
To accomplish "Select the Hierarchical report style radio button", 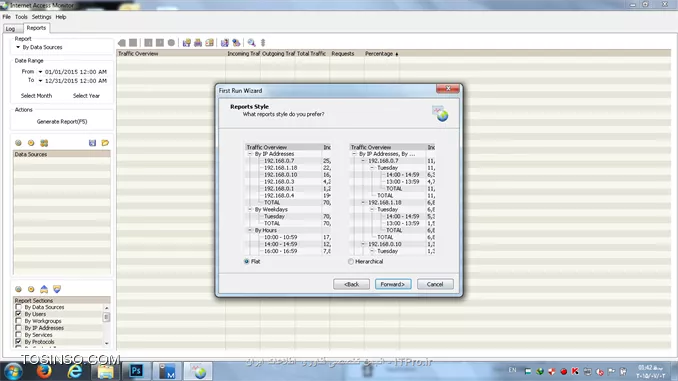I will click(351, 261).
